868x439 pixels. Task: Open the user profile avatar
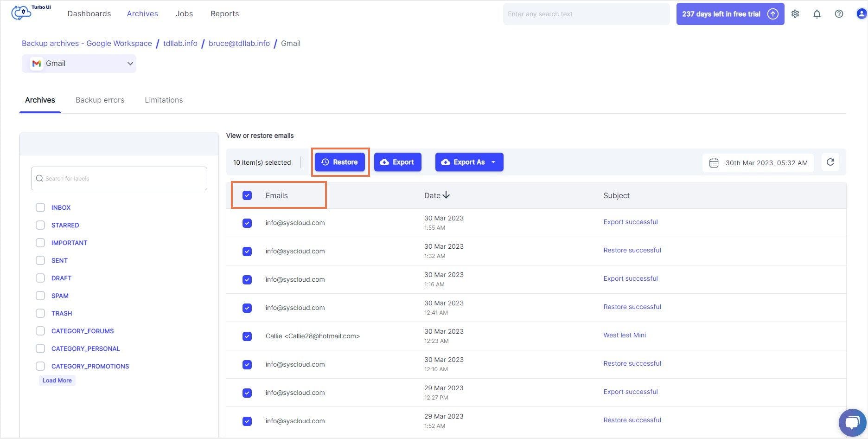point(861,14)
